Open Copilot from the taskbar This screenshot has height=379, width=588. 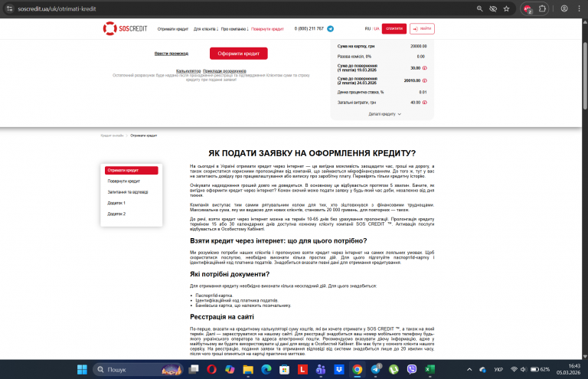(230, 370)
